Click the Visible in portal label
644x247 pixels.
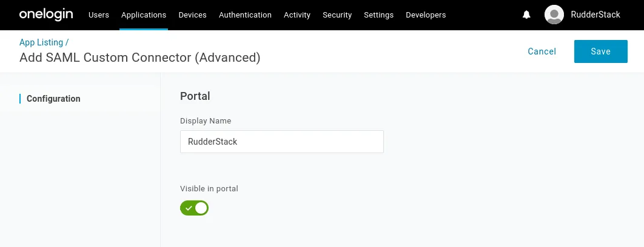point(209,189)
